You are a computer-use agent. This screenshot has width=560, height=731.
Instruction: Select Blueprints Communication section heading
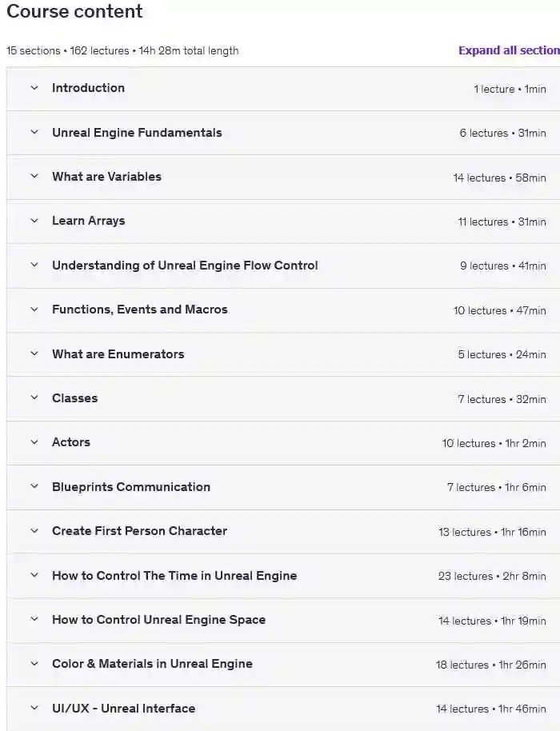(x=131, y=487)
